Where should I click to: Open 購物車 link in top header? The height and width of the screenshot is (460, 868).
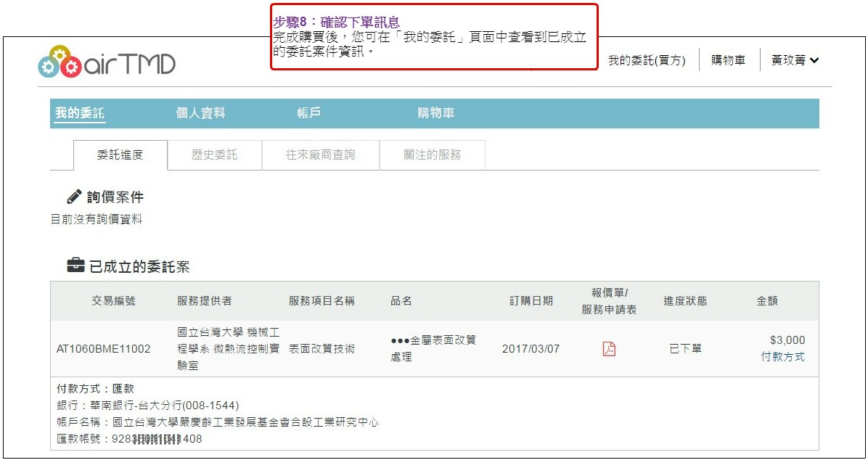[728, 61]
